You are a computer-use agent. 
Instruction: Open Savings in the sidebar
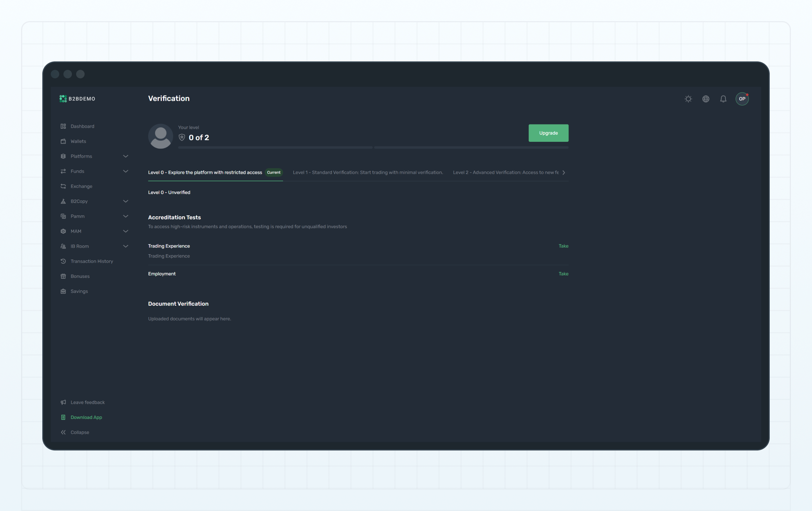coord(79,291)
